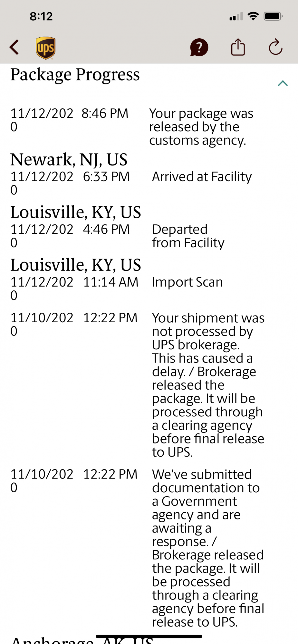Tap the Government agency documentation message
The width and height of the screenshot is (298, 644).
click(208, 548)
